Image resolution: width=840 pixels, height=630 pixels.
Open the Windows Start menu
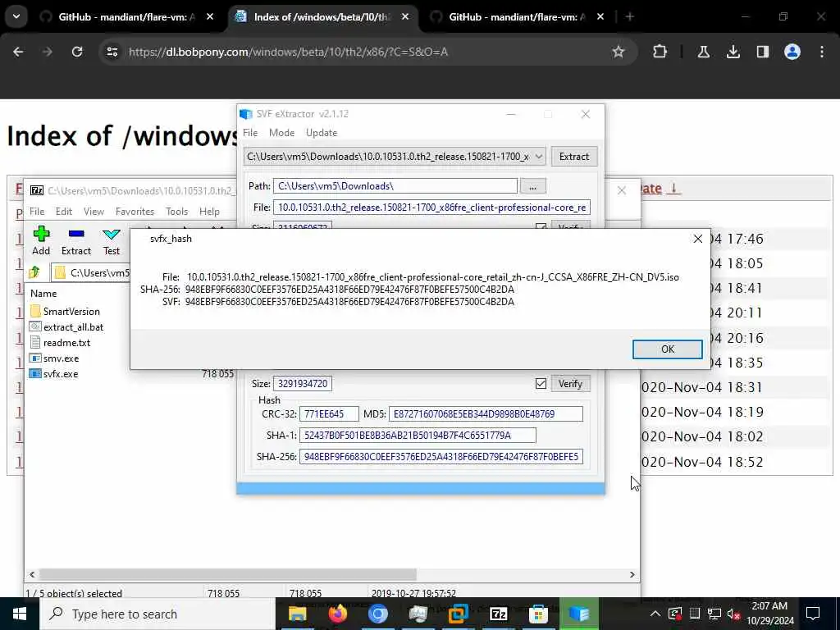point(20,614)
